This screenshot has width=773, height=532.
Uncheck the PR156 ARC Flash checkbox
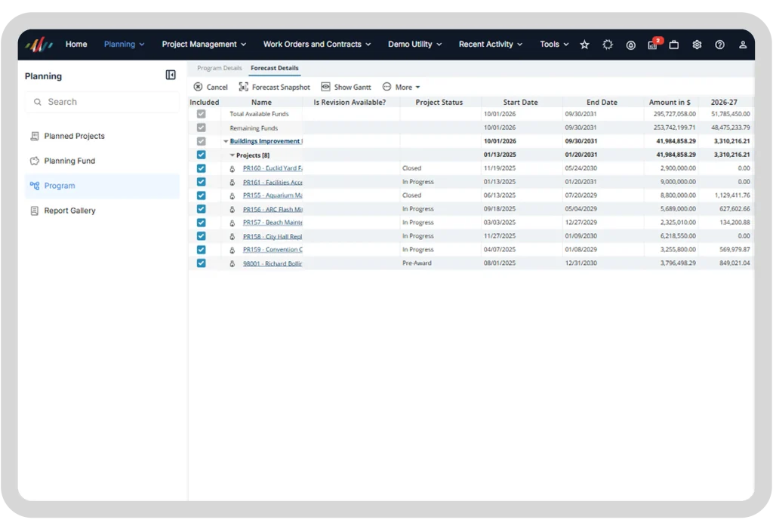click(x=201, y=209)
